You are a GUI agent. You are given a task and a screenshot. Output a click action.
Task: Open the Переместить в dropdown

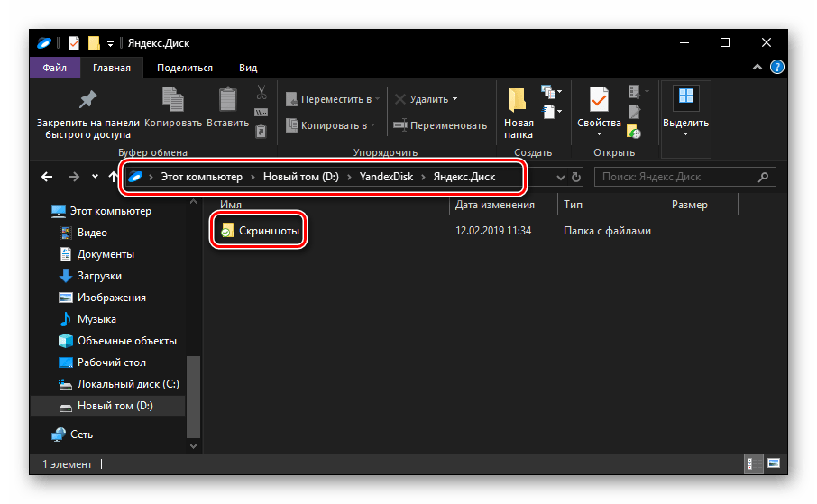click(x=333, y=99)
